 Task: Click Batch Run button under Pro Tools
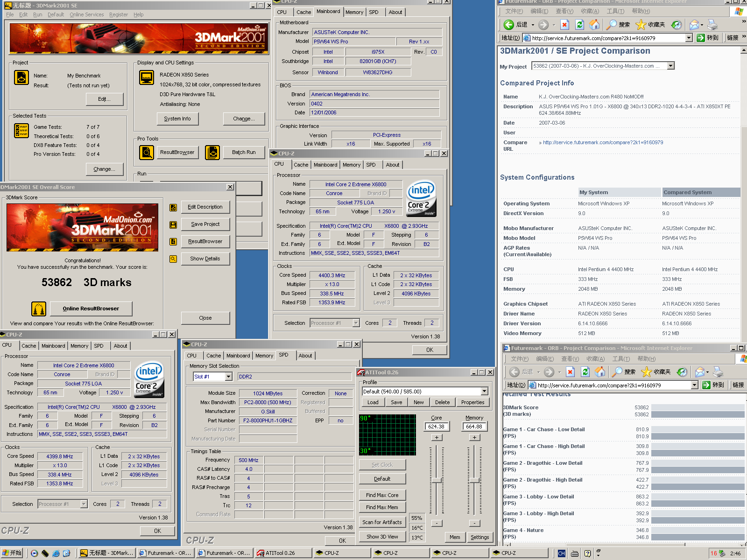244,152
